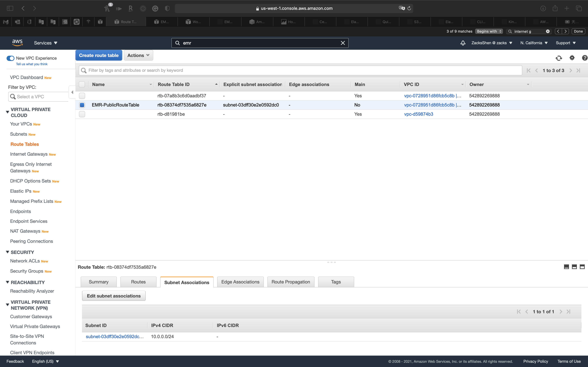Clear the emr search field
Image resolution: width=588 pixels, height=367 pixels.
pos(343,43)
